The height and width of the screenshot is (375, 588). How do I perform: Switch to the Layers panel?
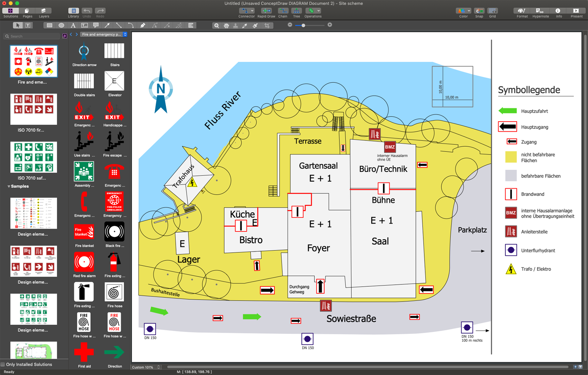click(44, 13)
